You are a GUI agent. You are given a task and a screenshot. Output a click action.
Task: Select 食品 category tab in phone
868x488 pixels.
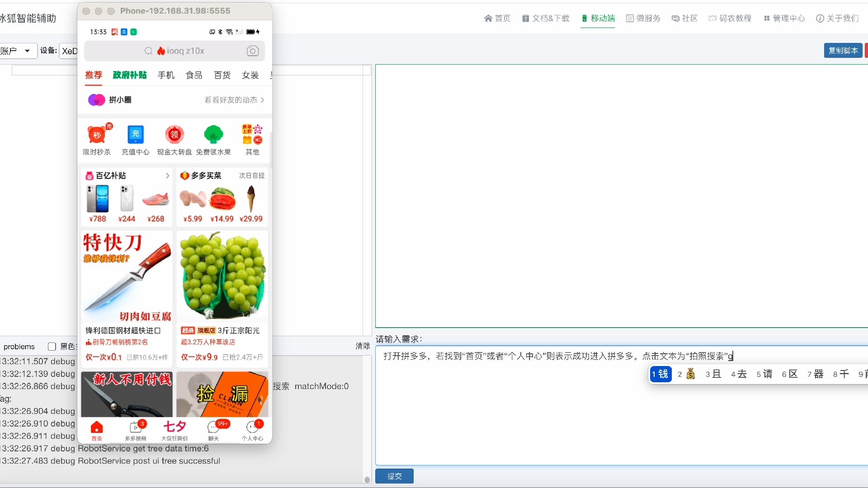[x=194, y=75]
